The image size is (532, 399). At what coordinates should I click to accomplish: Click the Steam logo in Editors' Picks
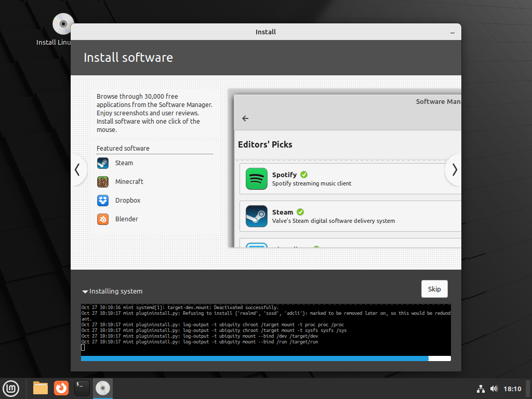point(256,216)
